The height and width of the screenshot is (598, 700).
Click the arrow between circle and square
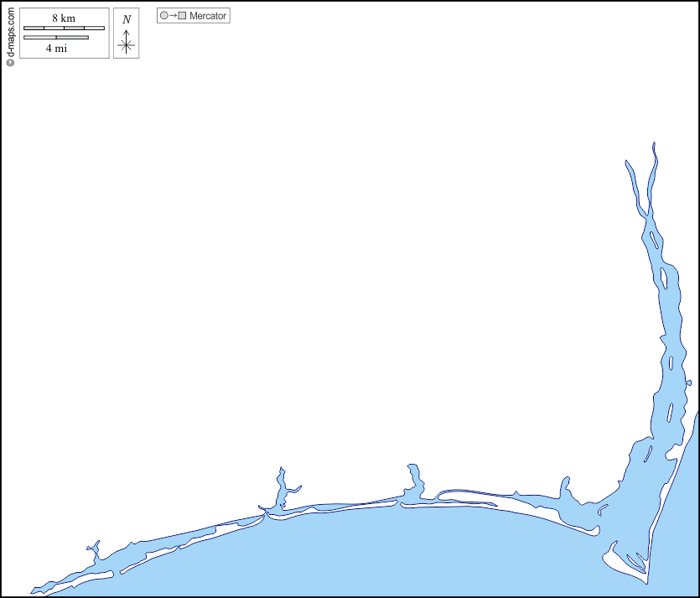click(x=173, y=16)
